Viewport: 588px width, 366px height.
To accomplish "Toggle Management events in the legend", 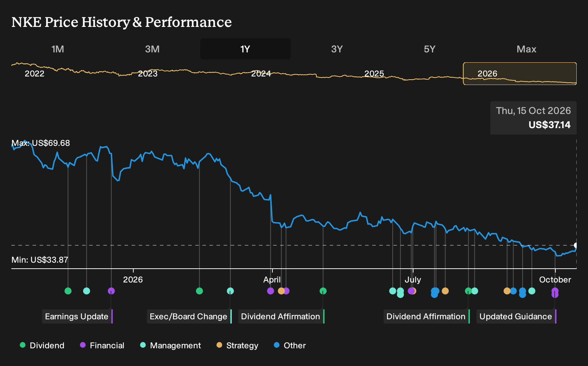I will pyautogui.click(x=171, y=345).
